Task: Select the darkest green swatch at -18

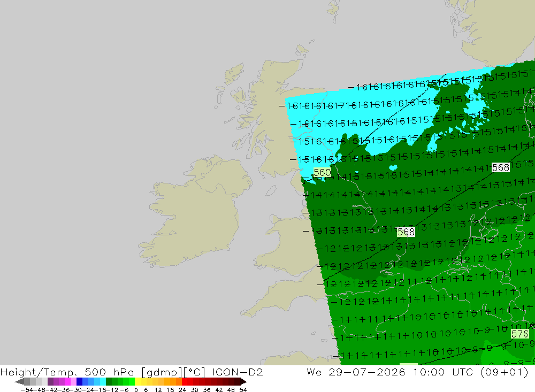Action: [109, 382]
